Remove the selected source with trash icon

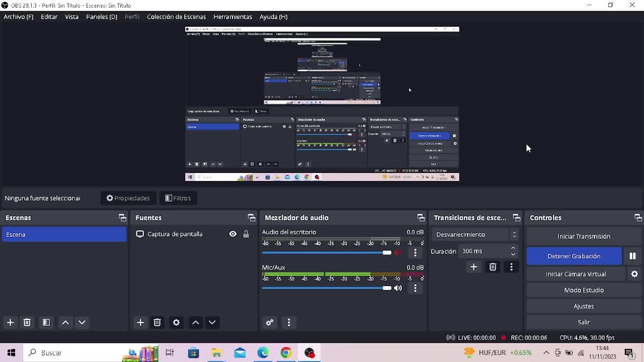(x=157, y=322)
